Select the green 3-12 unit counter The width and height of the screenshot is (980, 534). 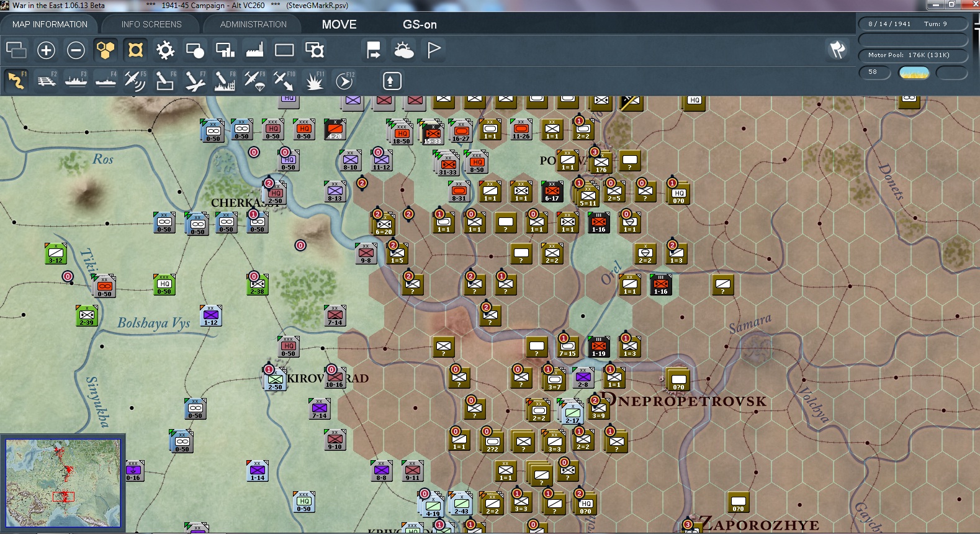(x=56, y=253)
